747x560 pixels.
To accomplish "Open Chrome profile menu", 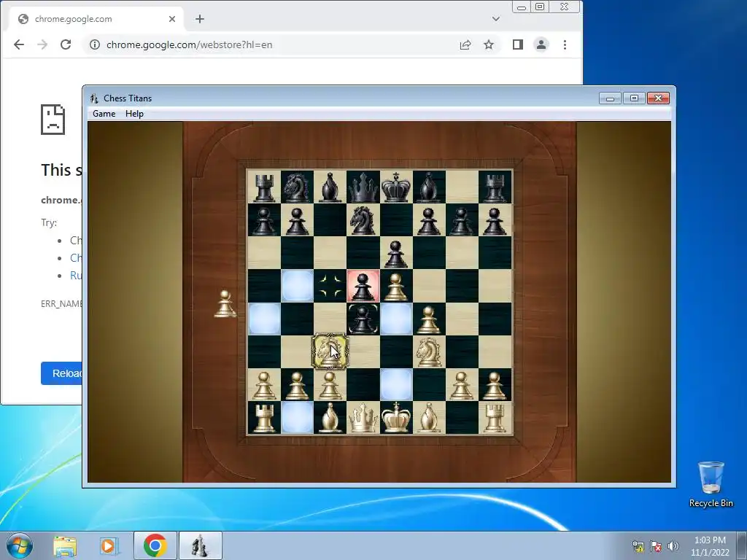I will click(541, 44).
